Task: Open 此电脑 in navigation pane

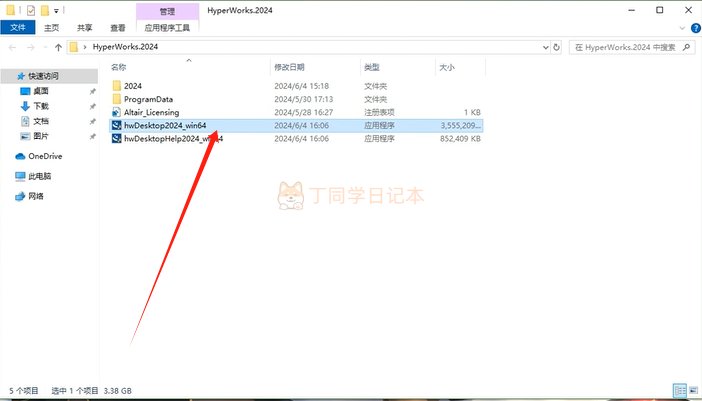Action: pos(39,176)
